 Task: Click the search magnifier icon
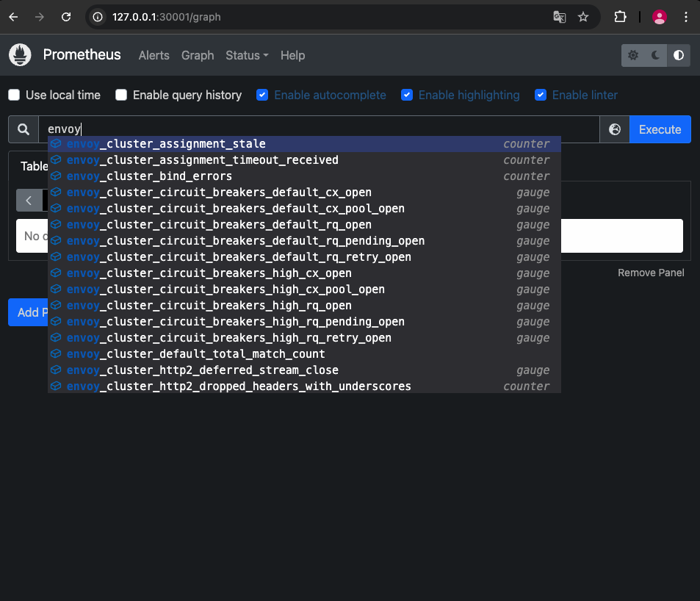[x=24, y=129]
